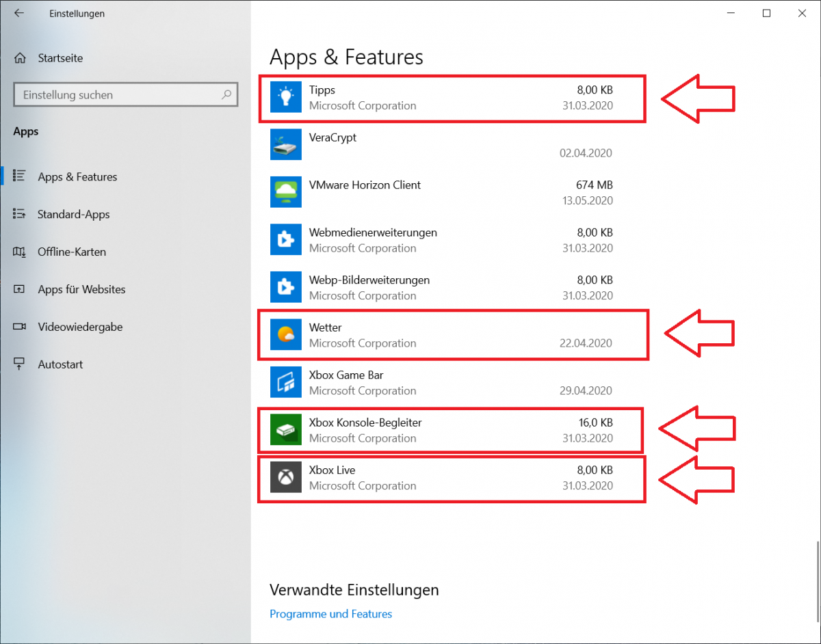Click the 29.04.2020 date of Xbox Game Bar
This screenshot has height=644, width=821.
pos(586,391)
